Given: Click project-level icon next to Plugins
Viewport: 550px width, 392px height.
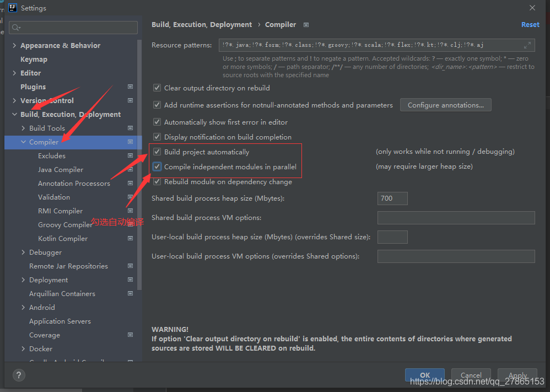Looking at the screenshot, I should click(x=130, y=87).
